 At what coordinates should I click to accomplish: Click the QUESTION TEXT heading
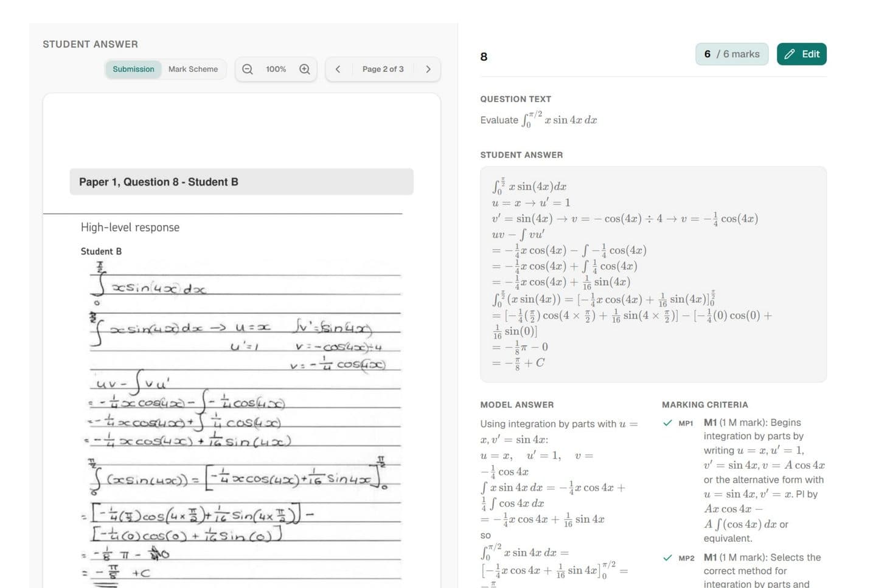[x=515, y=99]
